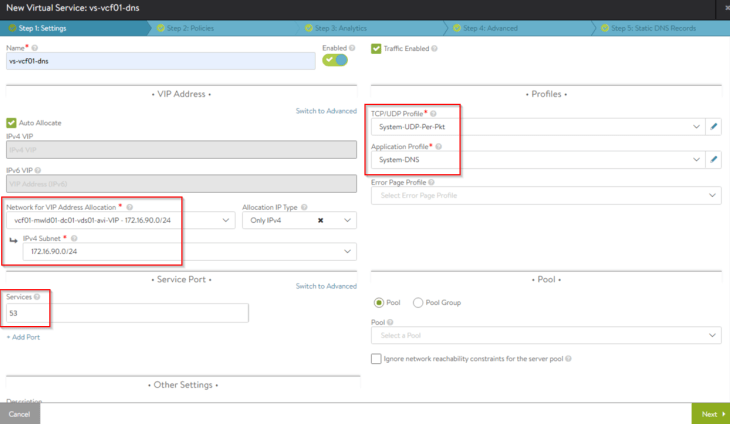Edit the Application Profile with pencil icon
Image resolution: width=730 pixels, height=424 pixels.
713,160
